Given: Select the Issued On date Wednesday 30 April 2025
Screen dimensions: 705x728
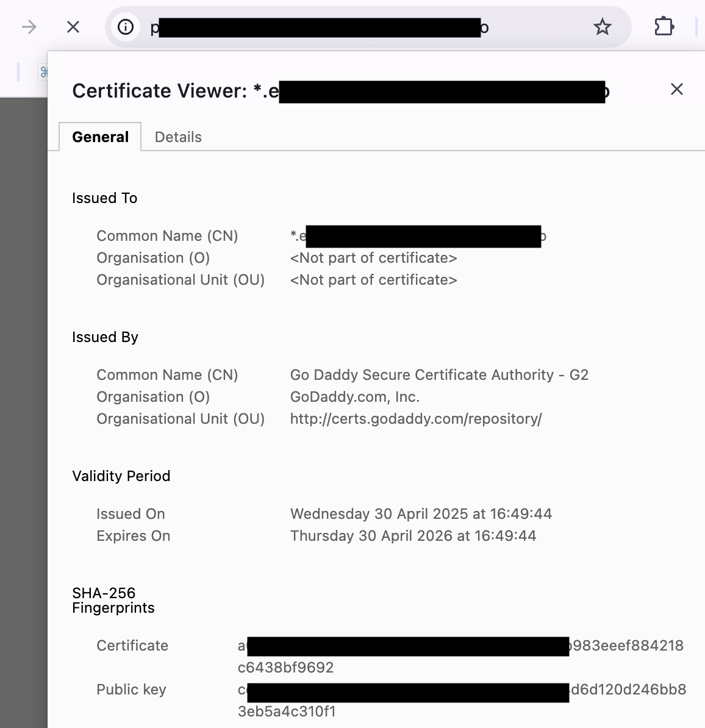Looking at the screenshot, I should point(421,514).
